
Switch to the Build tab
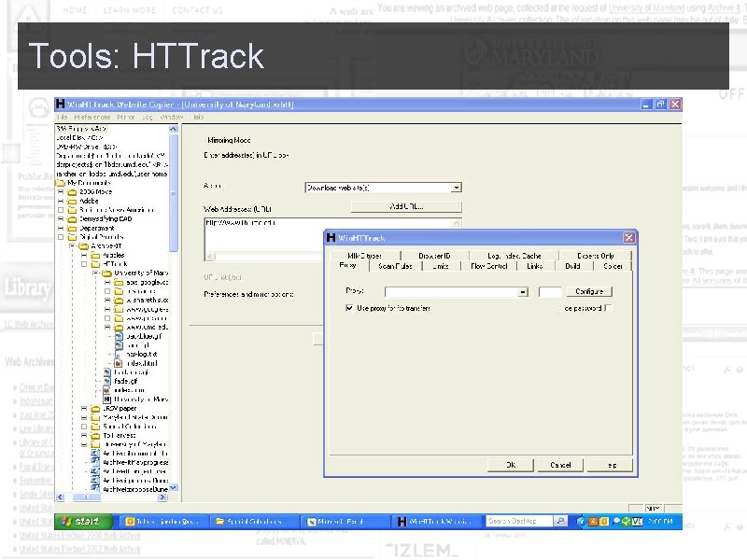(572, 266)
